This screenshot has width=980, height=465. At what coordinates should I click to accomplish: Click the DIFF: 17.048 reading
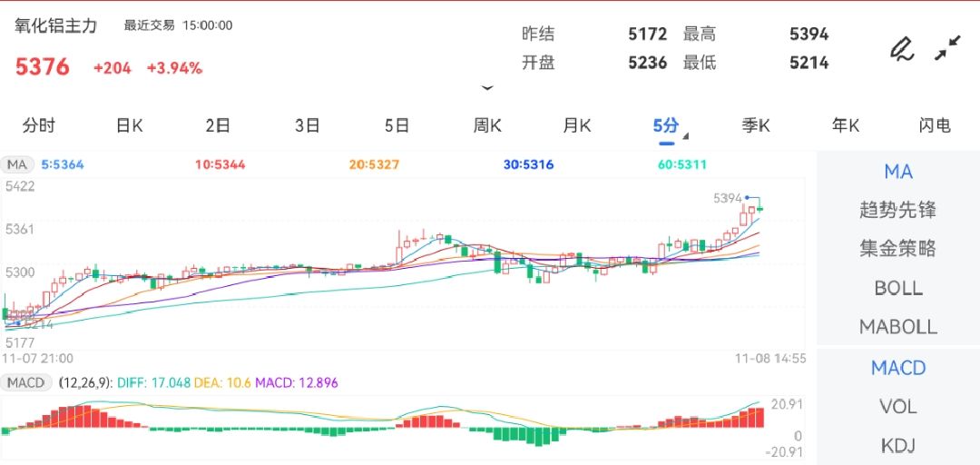point(153,382)
